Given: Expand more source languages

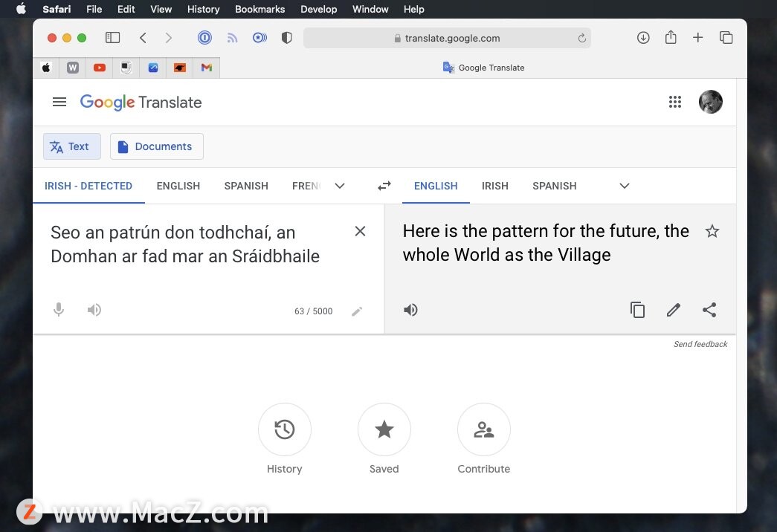Looking at the screenshot, I should (340, 186).
